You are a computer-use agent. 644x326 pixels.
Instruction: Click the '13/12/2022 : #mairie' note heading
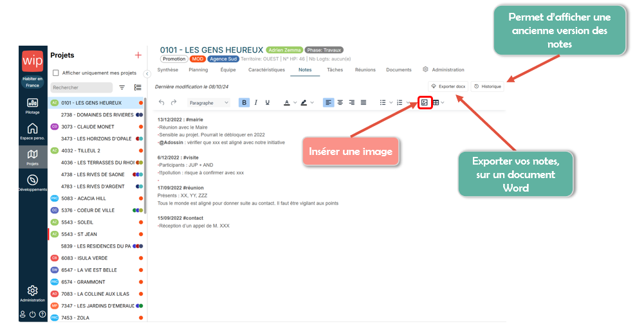(180, 120)
